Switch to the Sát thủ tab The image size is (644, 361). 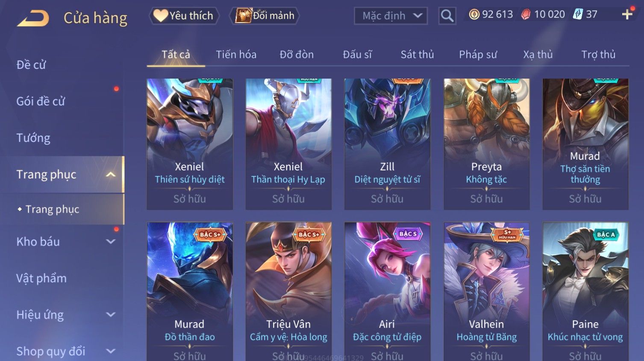coord(417,54)
